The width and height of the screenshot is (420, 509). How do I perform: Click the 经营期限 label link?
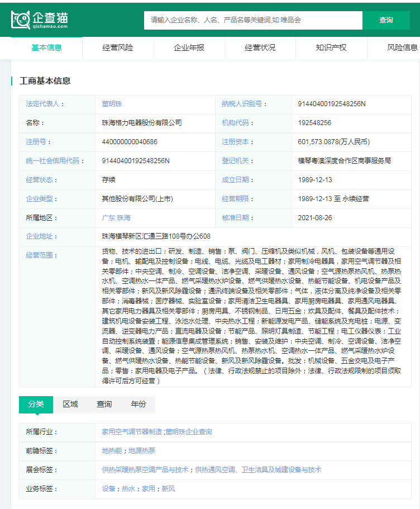click(235, 199)
